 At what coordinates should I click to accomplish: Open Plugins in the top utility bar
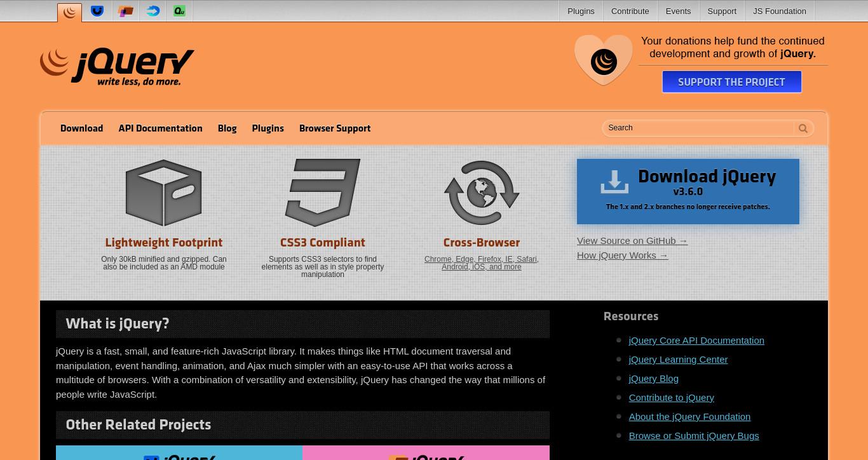click(x=581, y=11)
